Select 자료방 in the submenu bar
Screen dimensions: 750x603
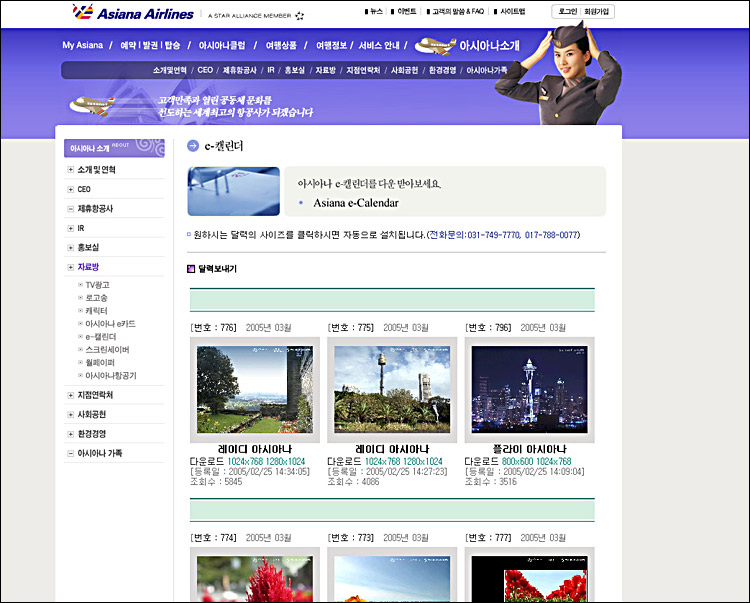[325, 70]
